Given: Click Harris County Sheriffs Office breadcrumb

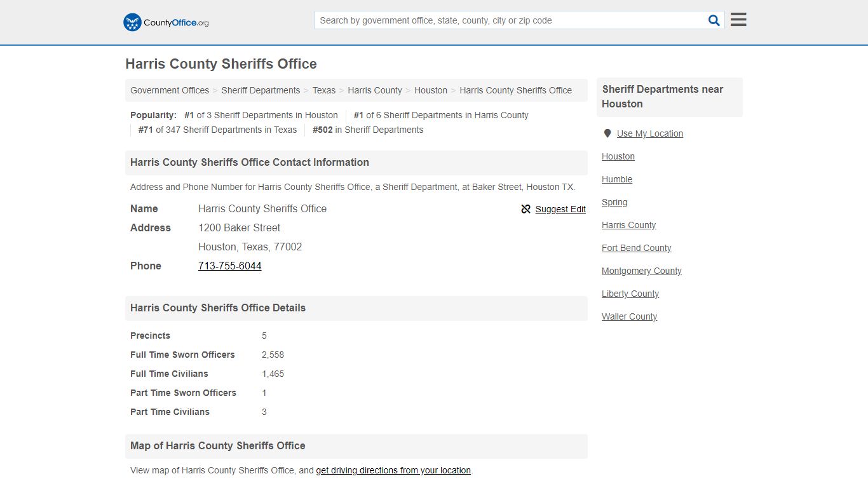Looking at the screenshot, I should (x=515, y=90).
